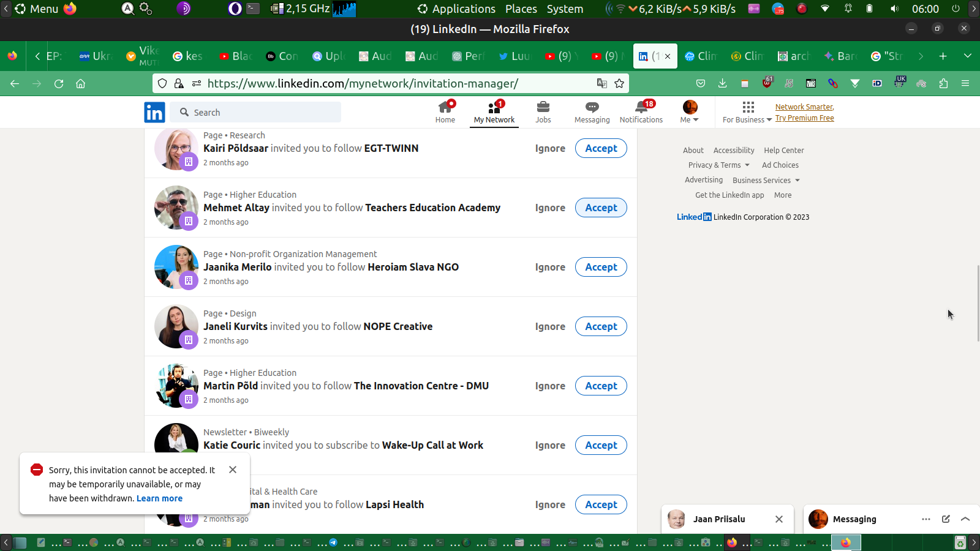
Task: Close the LinkedIn browser tab
Action: (668, 56)
